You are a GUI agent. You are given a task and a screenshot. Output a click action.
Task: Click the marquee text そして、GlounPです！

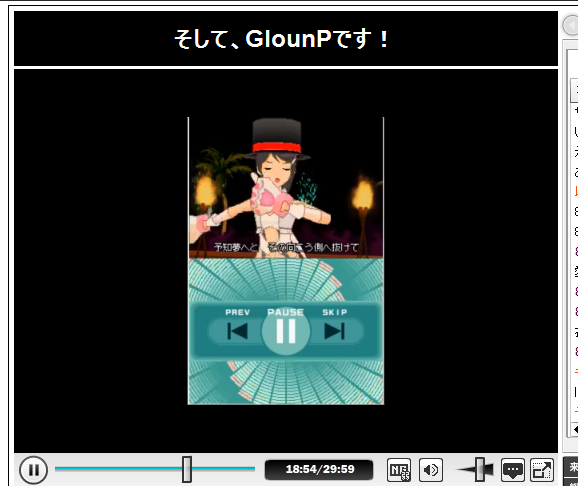[x=281, y=39]
